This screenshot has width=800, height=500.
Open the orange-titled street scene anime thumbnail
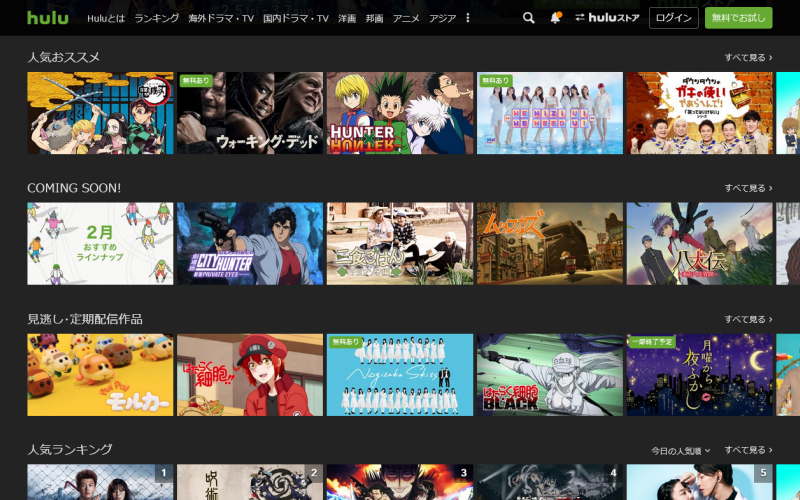coord(550,244)
